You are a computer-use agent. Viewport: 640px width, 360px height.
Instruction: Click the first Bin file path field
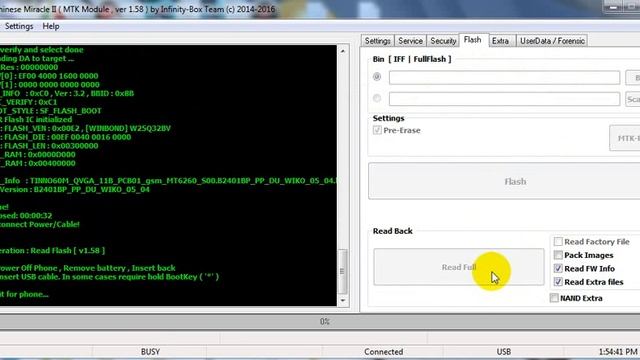[504, 78]
